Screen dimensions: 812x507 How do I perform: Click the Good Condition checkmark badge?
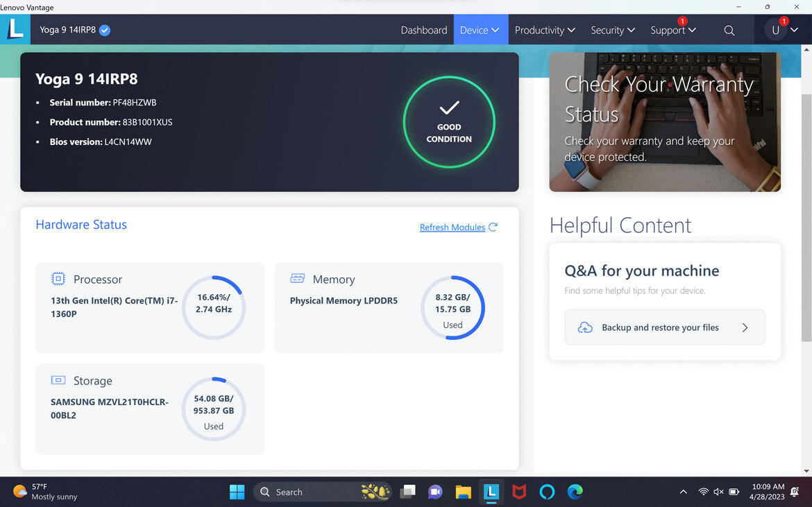pyautogui.click(x=449, y=122)
